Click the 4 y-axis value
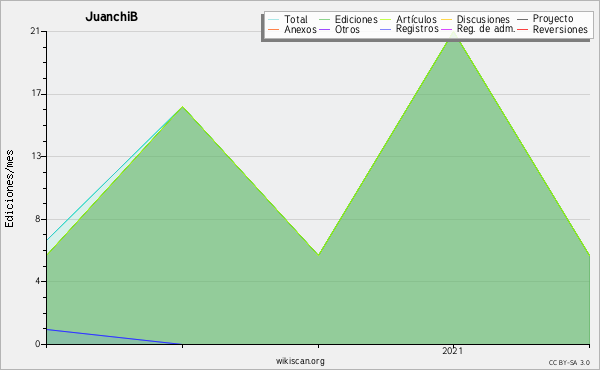600x370 pixels. coord(38,281)
